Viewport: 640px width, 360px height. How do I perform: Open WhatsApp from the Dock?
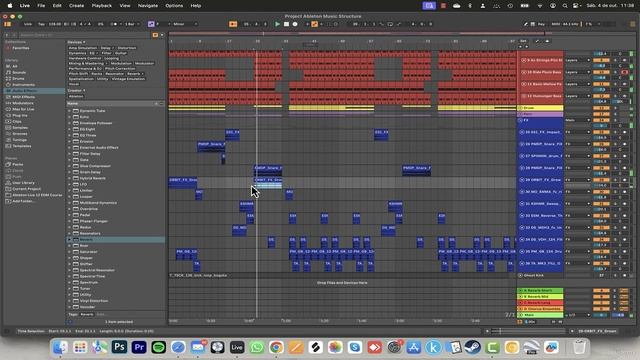pos(257,347)
